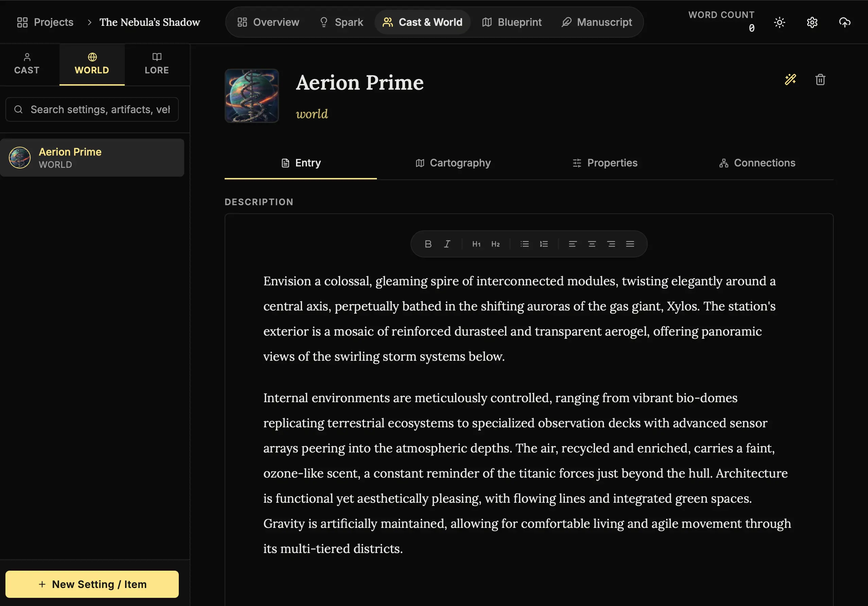Click the search settings input field
The image size is (868, 606).
[100, 110]
